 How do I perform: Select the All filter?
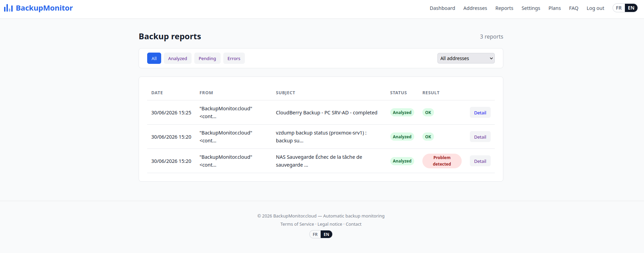(154, 58)
